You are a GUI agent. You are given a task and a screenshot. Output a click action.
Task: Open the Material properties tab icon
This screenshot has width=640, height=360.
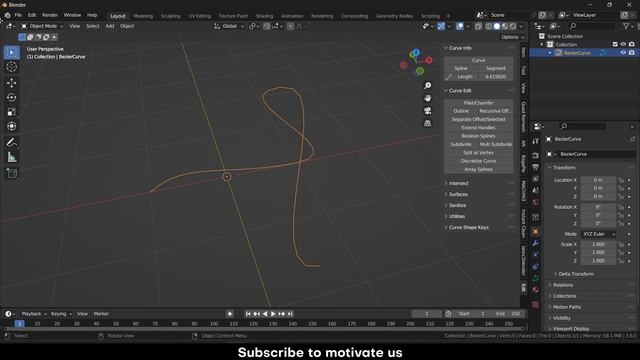(536, 290)
